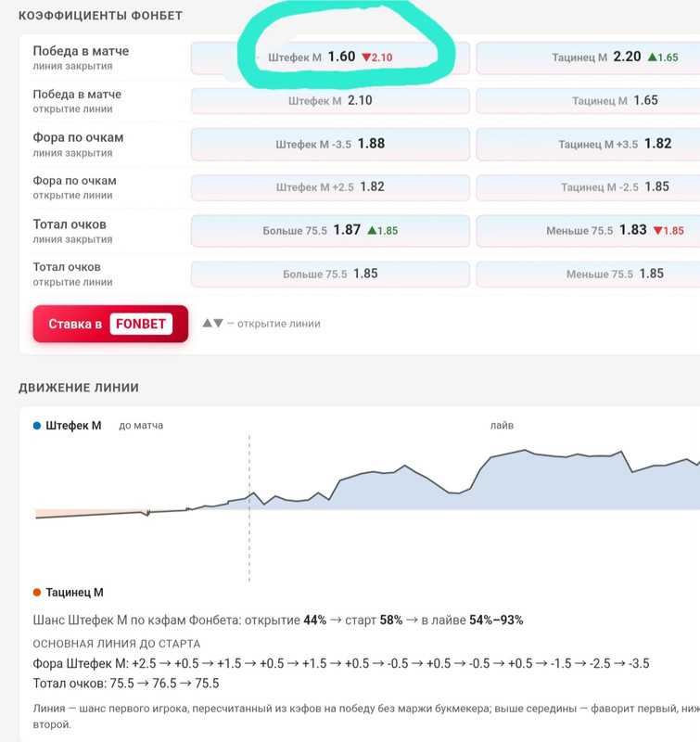This screenshot has height=742, width=700.
Task: Click the Победа в матче открытие линии label
Action: [77, 101]
